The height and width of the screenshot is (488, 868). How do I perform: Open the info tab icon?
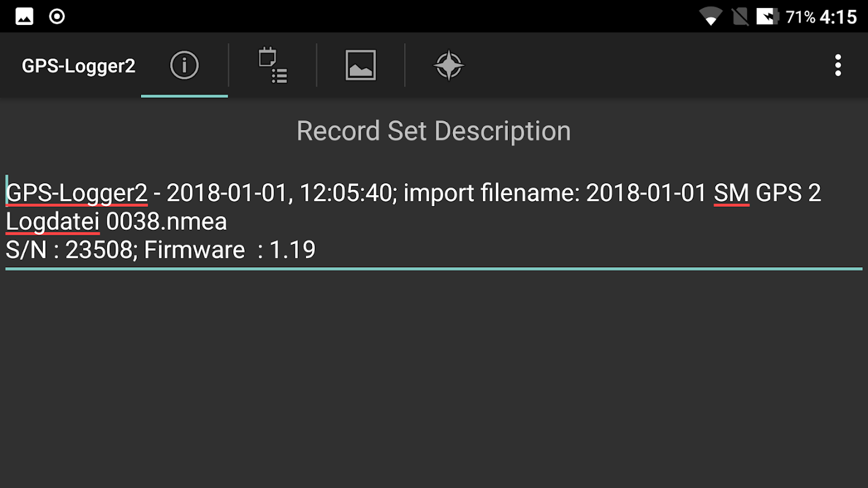point(184,65)
